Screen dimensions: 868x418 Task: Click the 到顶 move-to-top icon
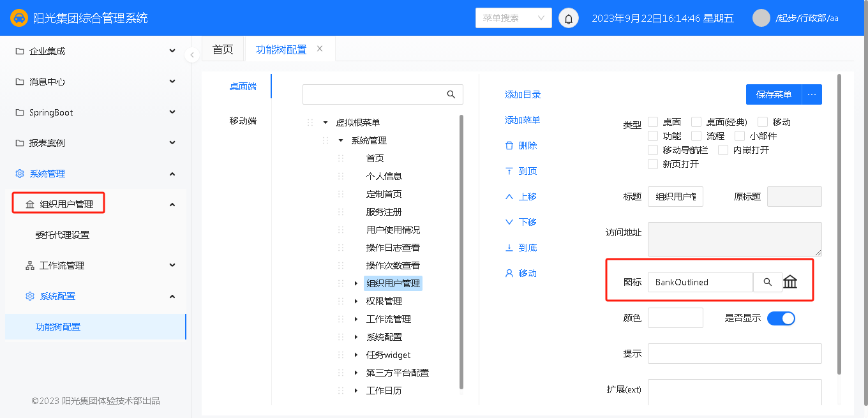click(509, 171)
